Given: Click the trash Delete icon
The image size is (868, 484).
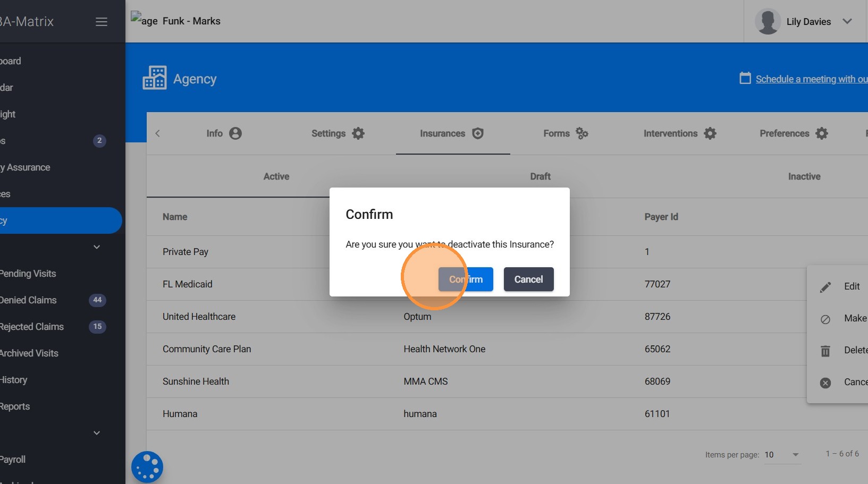Looking at the screenshot, I should tap(825, 351).
